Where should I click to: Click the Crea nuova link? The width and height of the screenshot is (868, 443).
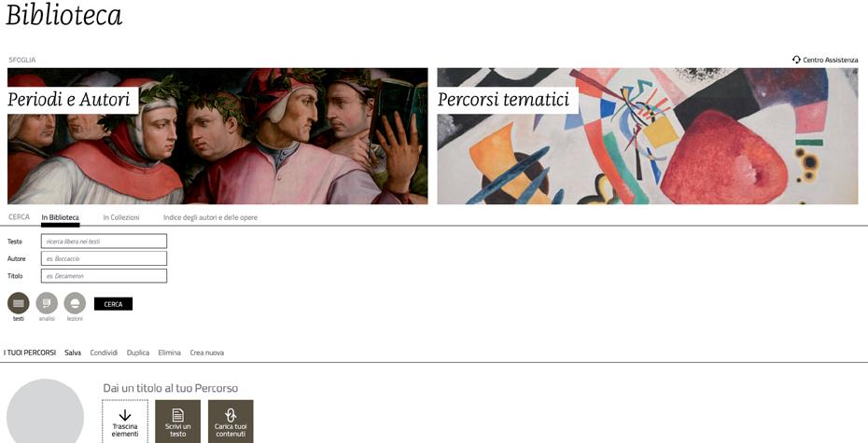207,353
